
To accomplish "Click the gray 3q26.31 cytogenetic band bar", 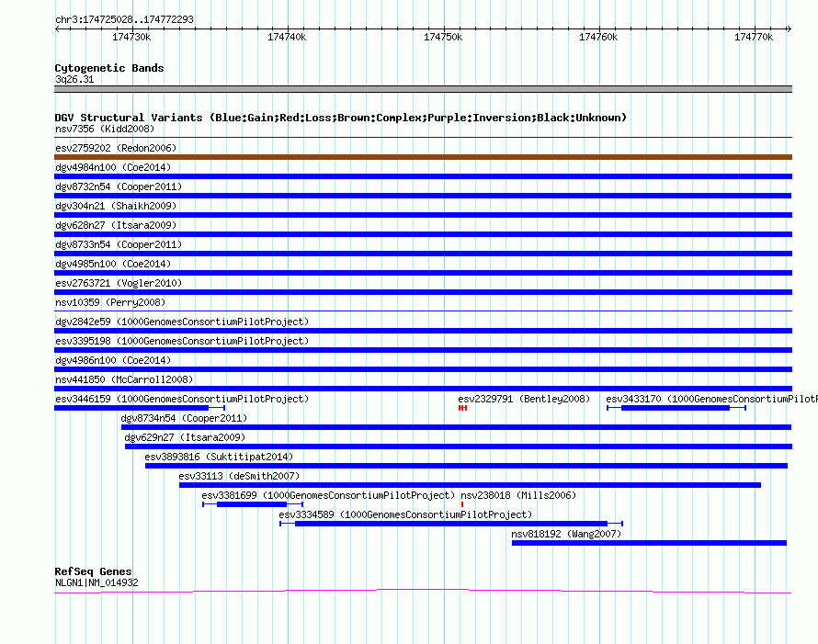I will pos(423,89).
